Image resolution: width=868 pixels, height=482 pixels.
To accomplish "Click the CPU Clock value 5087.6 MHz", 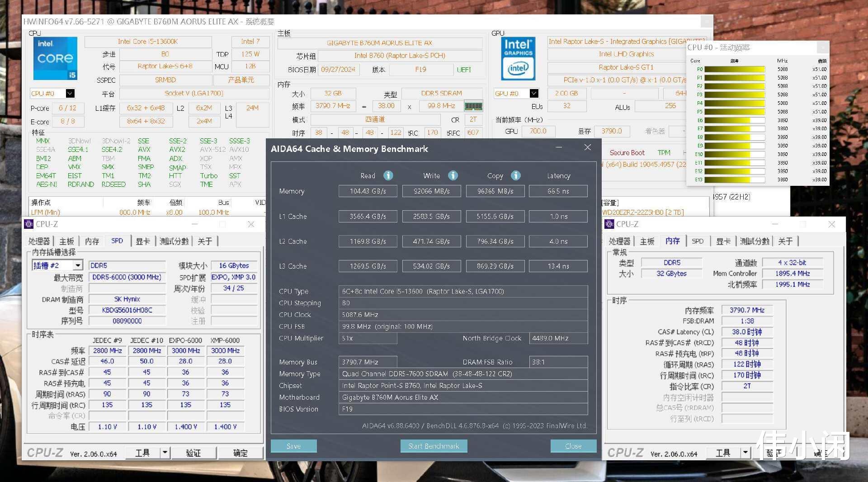I will pos(463,315).
